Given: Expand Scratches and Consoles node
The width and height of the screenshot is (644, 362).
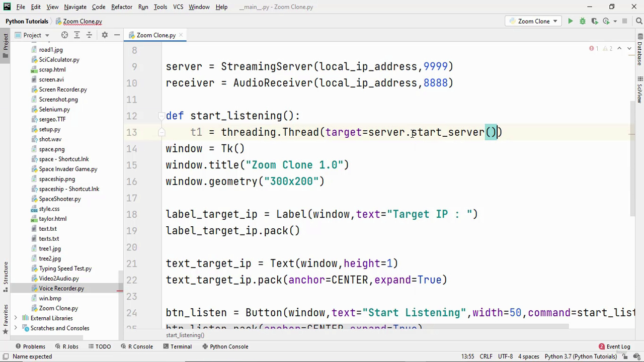Looking at the screenshot, I should (16, 328).
